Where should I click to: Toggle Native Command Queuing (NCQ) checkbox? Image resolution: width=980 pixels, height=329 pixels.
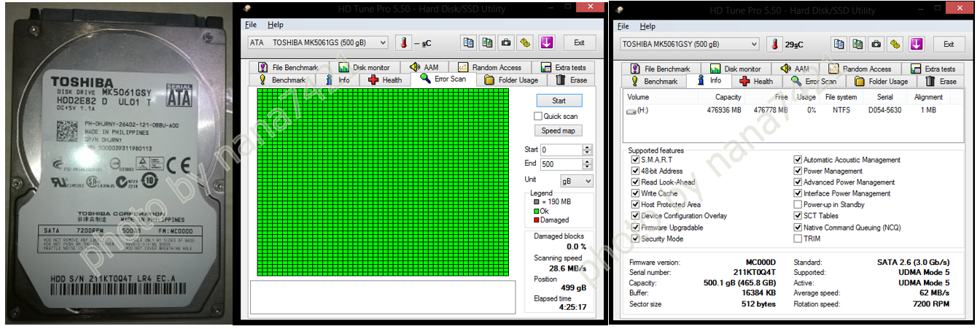798,228
